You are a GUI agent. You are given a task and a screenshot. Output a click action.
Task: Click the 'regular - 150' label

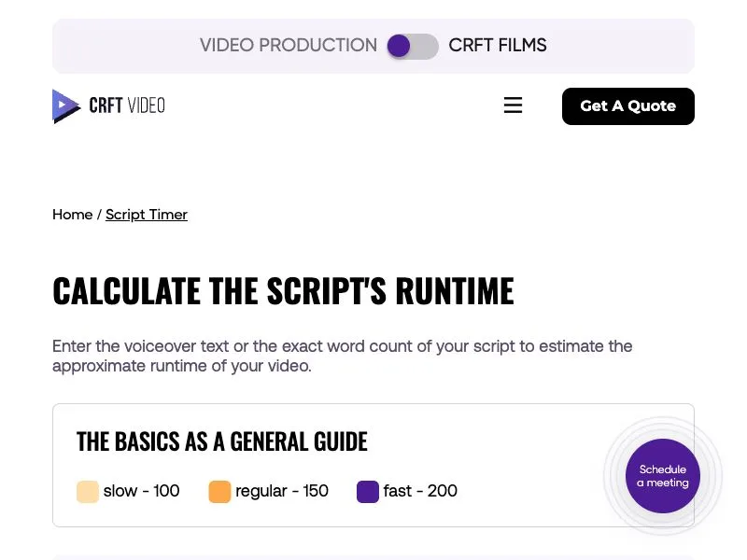(282, 491)
